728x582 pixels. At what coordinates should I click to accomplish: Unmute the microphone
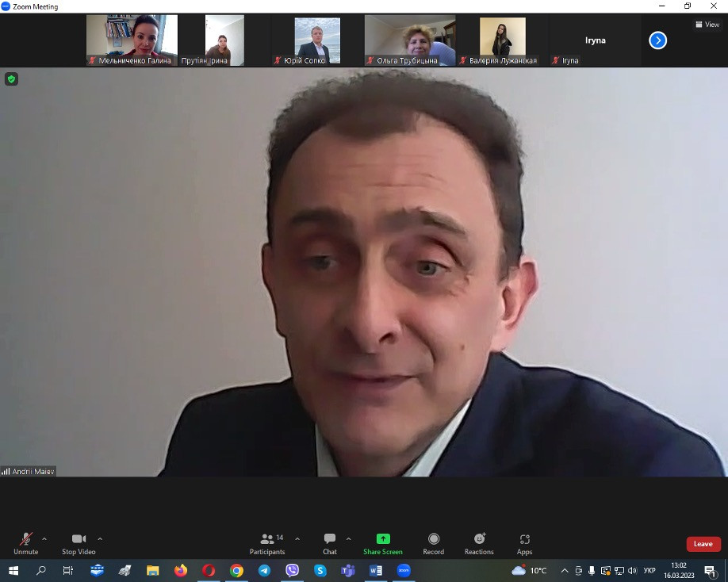26,543
